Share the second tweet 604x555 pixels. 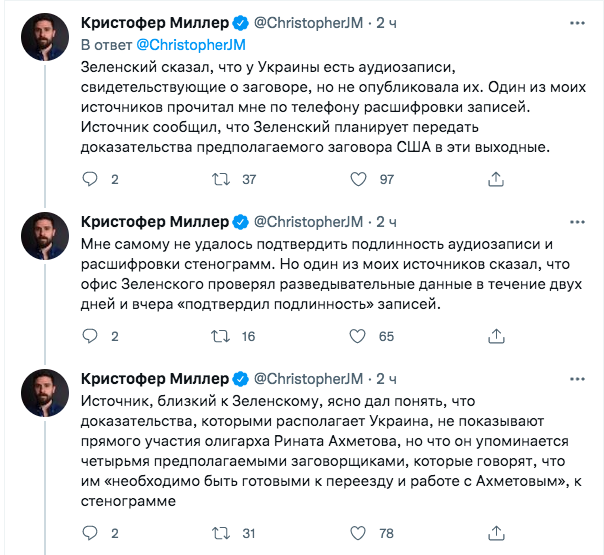493,336
